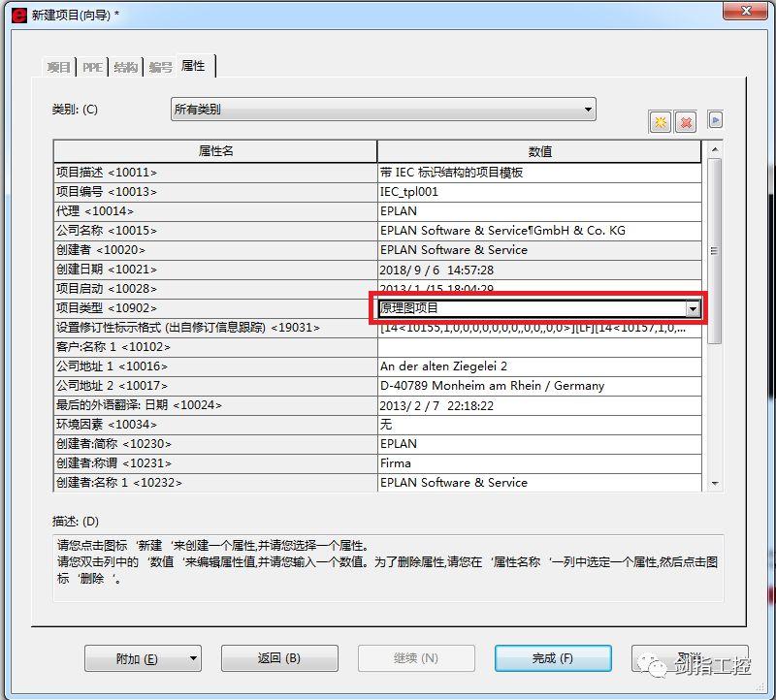Open the 项目类型 dropdown showing 原理图项目
This screenshot has width=776, height=700.
[693, 307]
